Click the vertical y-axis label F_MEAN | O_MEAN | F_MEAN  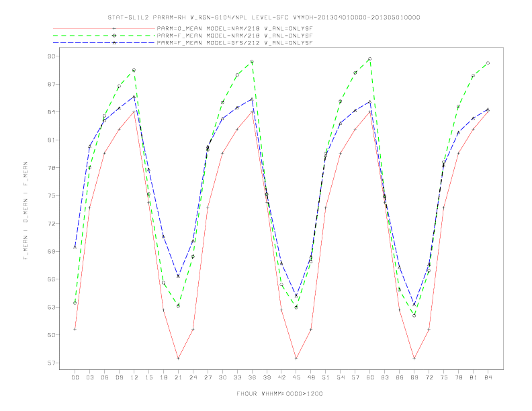click(26, 211)
